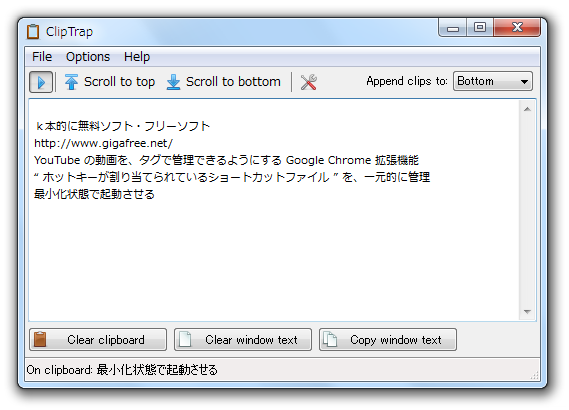This screenshot has height=410, width=569.
Task: Click the Copy window text label
Action: coord(396,340)
